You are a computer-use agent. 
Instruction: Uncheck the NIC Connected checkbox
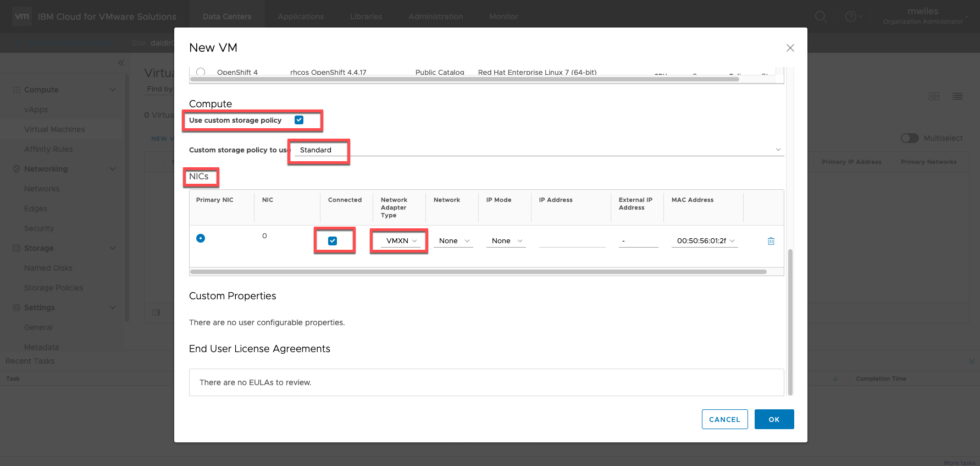click(333, 241)
